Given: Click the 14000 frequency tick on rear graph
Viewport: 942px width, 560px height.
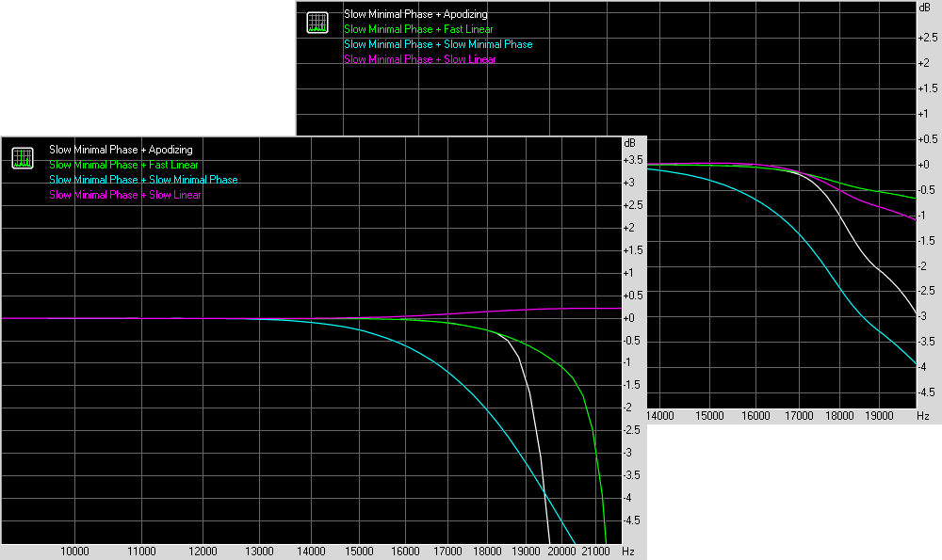Looking at the screenshot, I should click(x=661, y=415).
